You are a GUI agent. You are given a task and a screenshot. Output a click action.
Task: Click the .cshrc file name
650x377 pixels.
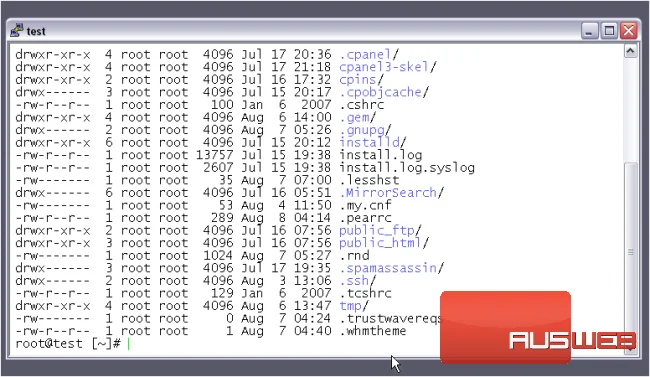tap(361, 105)
